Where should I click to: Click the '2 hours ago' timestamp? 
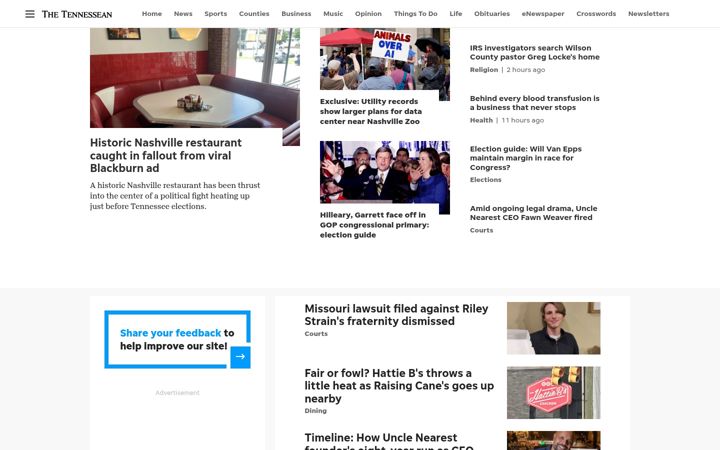pyautogui.click(x=526, y=70)
